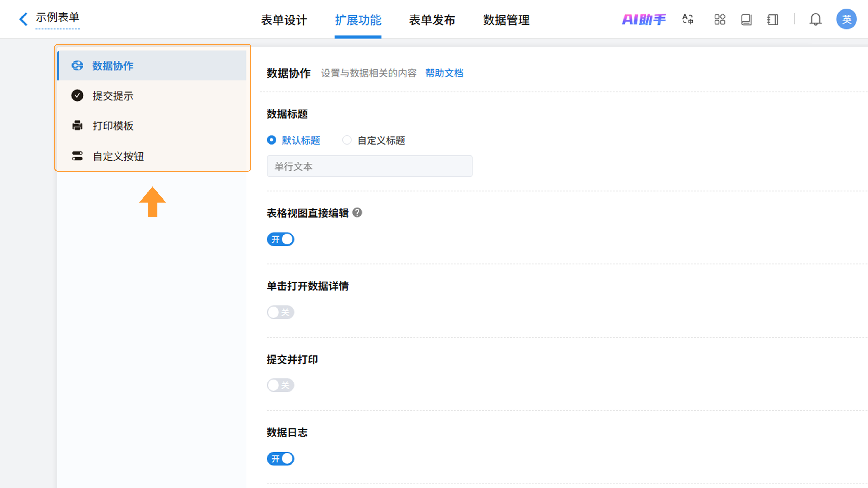Image resolution: width=868 pixels, height=488 pixels.
Task: Switch to 数据管理 tab
Action: click(x=506, y=20)
